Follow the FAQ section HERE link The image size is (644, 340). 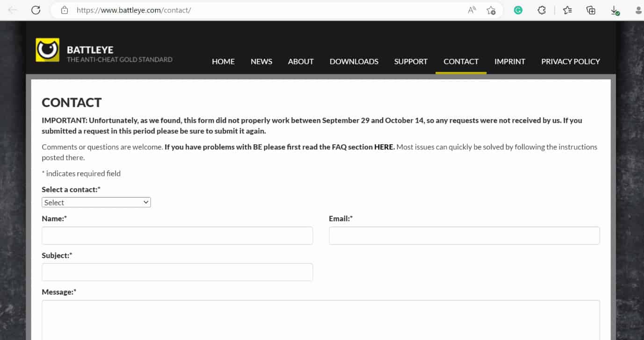pos(384,147)
